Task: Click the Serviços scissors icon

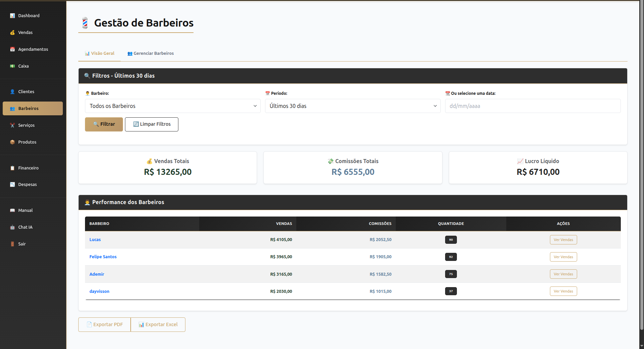Action: click(12, 125)
